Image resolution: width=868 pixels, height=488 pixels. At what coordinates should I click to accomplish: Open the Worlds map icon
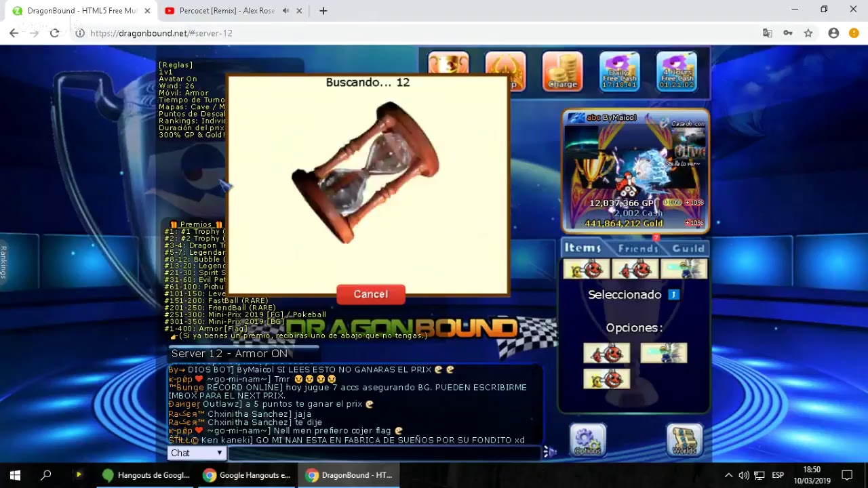tap(684, 440)
